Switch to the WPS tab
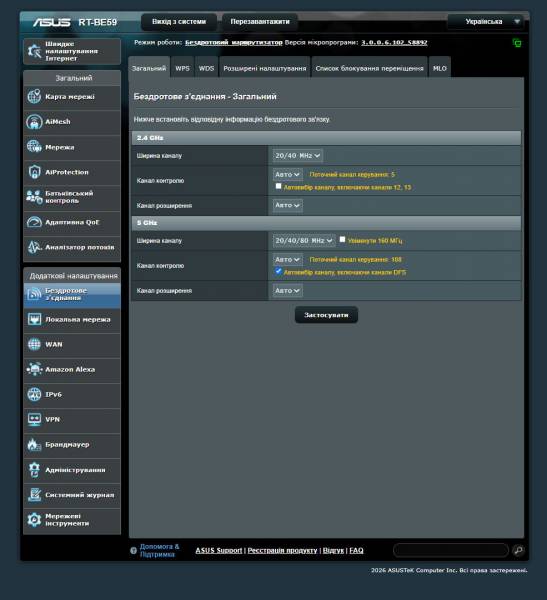The height and width of the screenshot is (600, 547). [x=182, y=68]
